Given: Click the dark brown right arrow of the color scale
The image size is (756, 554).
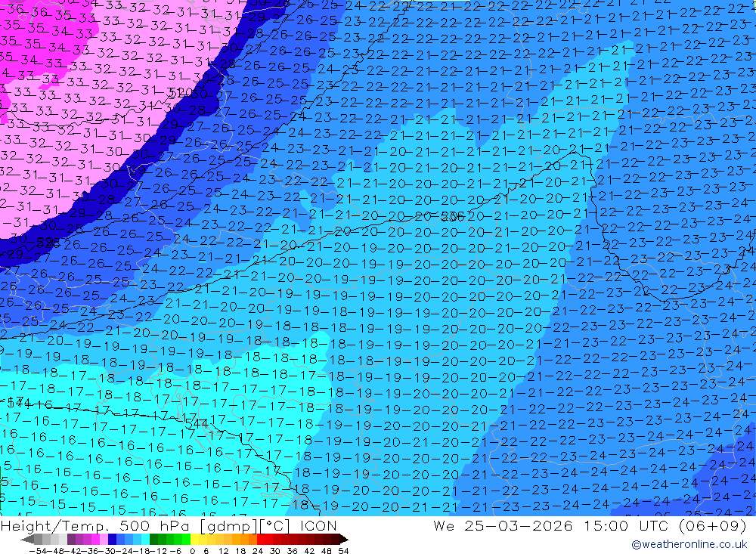Looking at the screenshot, I should (344, 539).
